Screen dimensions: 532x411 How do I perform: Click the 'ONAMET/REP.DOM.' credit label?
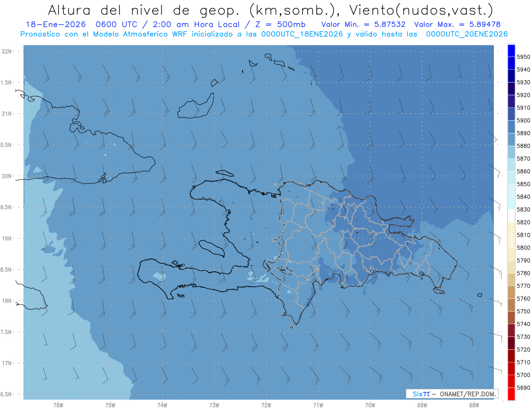click(x=468, y=394)
